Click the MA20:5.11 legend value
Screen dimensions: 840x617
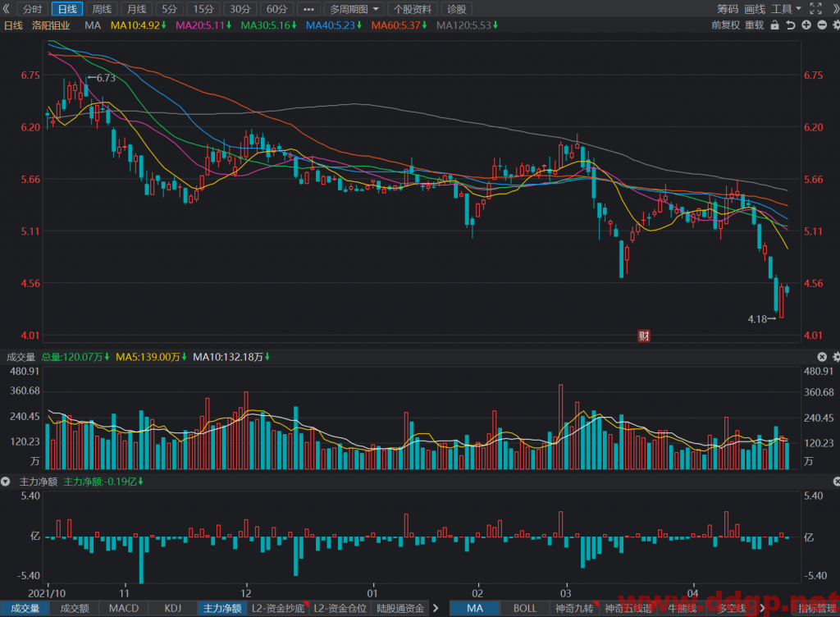point(203,25)
